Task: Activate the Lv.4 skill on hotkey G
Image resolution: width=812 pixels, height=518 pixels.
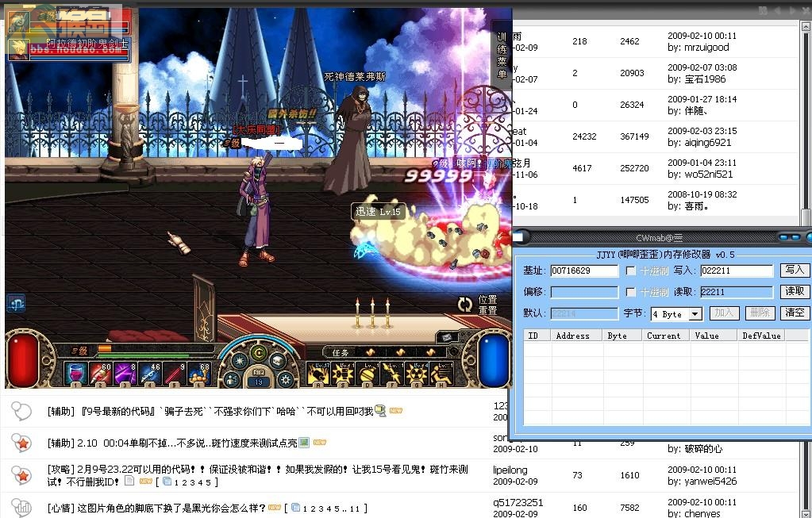Action: click(418, 374)
